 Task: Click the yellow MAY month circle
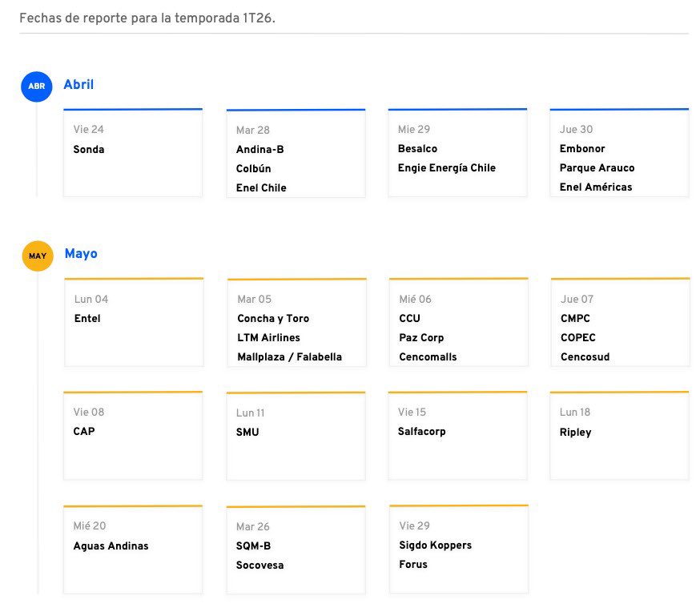(38, 256)
